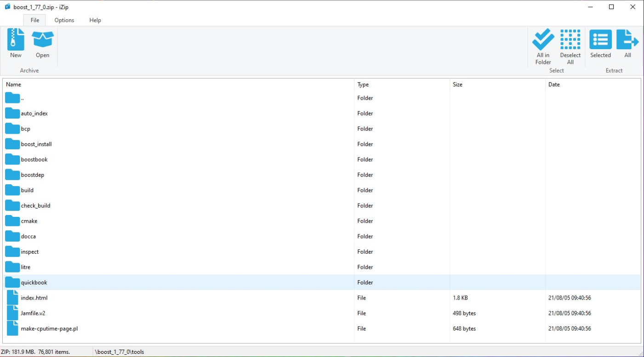The width and height of the screenshot is (644, 357).
Task: Select the docca name text
Action: click(28, 237)
